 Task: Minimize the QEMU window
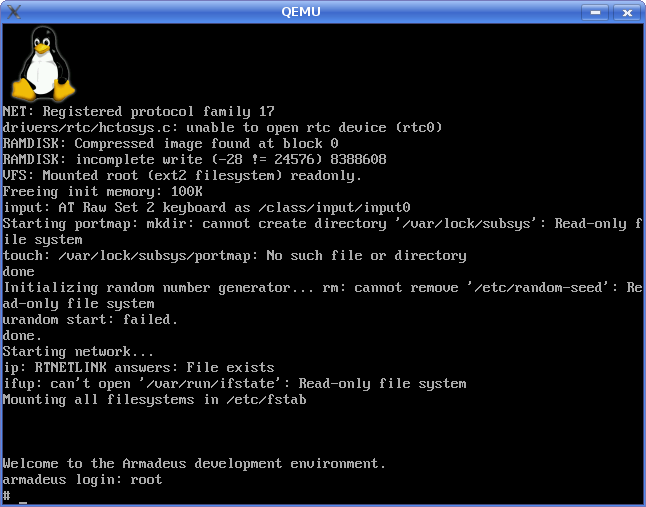click(596, 11)
